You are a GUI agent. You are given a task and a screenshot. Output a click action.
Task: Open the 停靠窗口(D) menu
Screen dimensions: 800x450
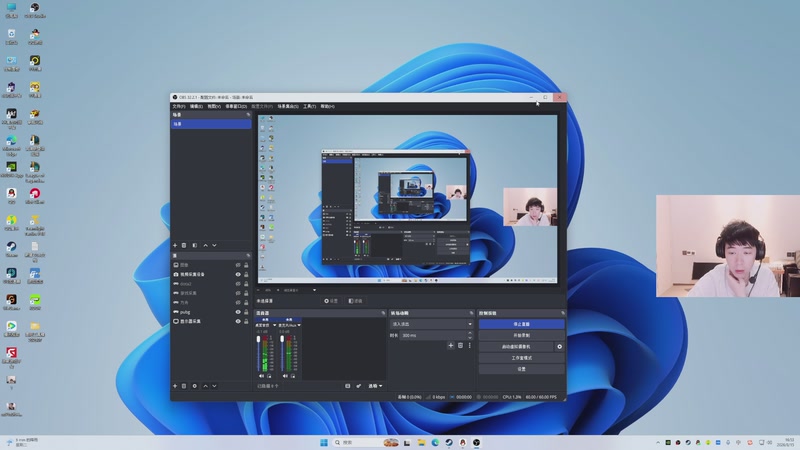point(236,107)
